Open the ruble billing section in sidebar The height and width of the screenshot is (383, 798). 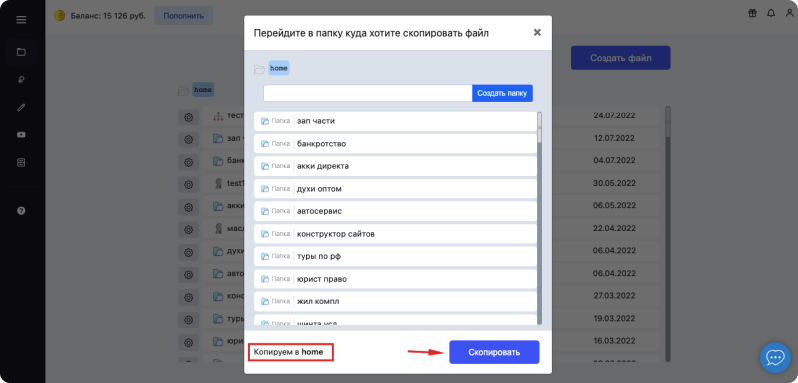[x=21, y=79]
